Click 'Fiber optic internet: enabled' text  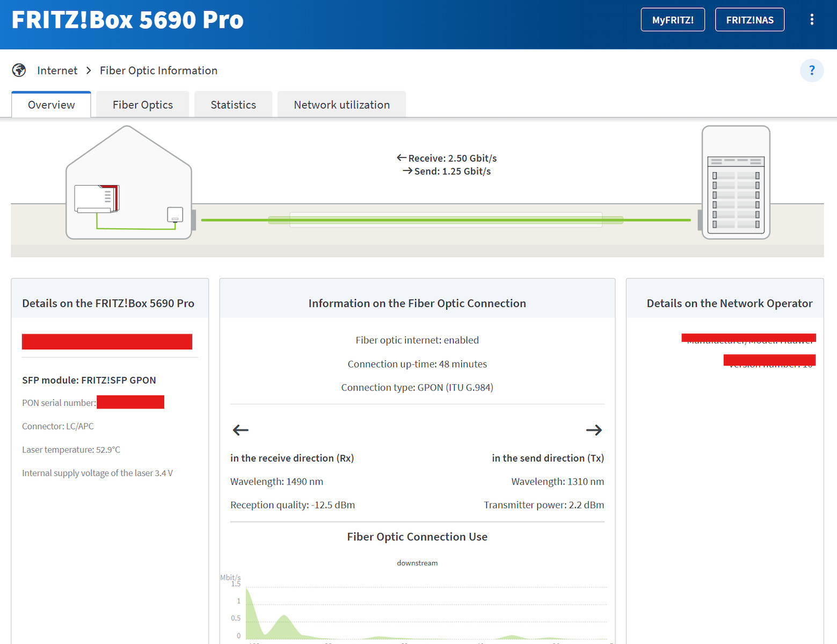pyautogui.click(x=417, y=340)
